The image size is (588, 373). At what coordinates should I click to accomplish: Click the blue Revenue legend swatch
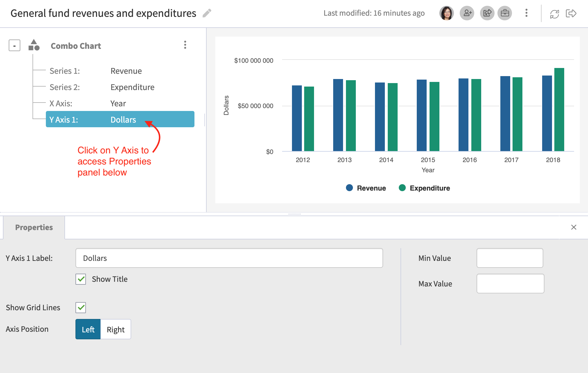coord(349,188)
